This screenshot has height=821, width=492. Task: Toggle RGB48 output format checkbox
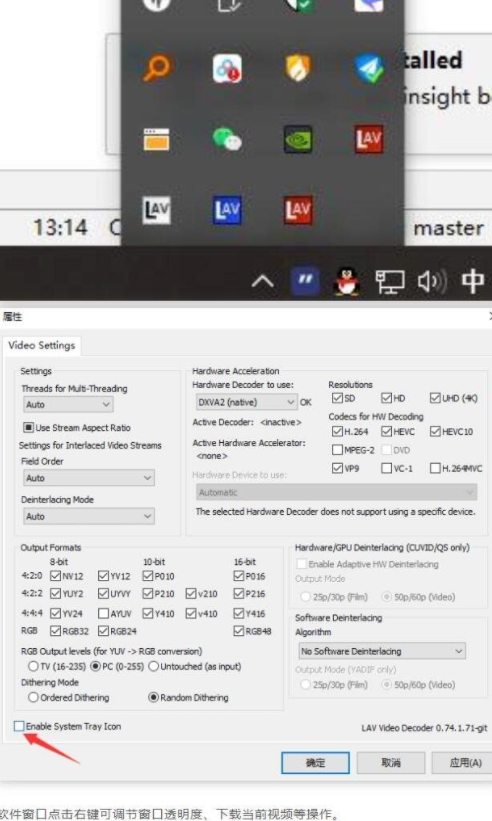click(x=239, y=630)
